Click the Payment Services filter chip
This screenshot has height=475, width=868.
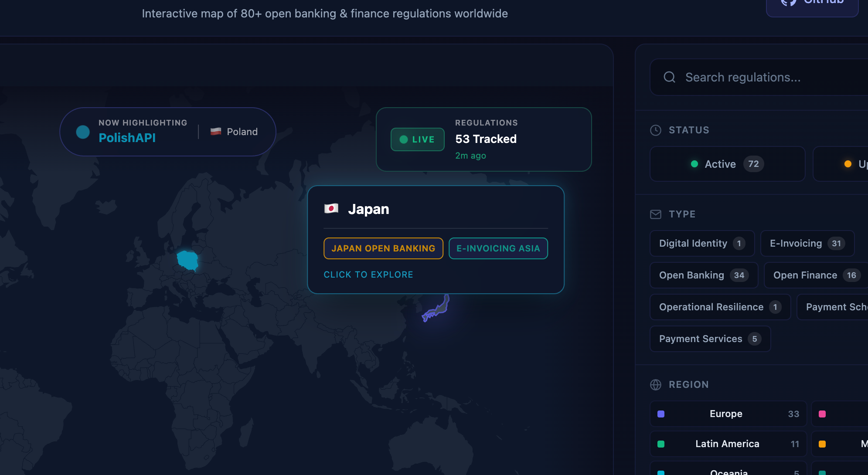(x=710, y=339)
